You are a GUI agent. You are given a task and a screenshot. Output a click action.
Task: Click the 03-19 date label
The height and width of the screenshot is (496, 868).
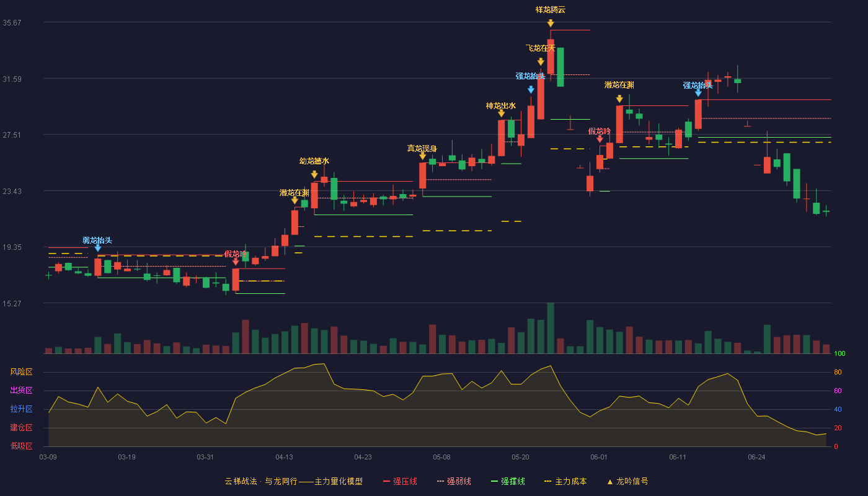[x=126, y=457]
